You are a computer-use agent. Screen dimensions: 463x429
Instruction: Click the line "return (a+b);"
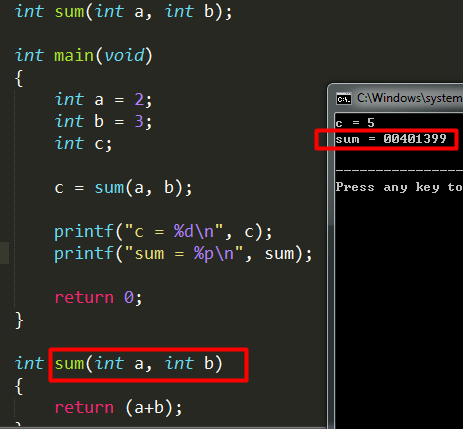tap(118, 408)
